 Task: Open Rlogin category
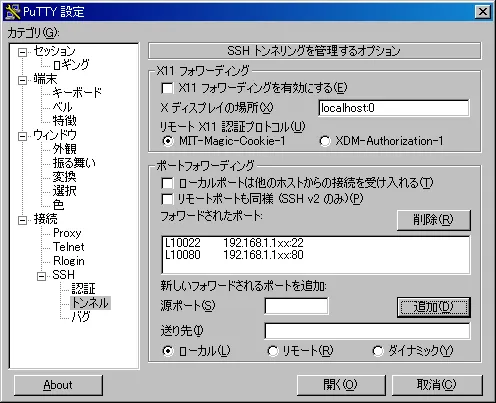point(69,261)
